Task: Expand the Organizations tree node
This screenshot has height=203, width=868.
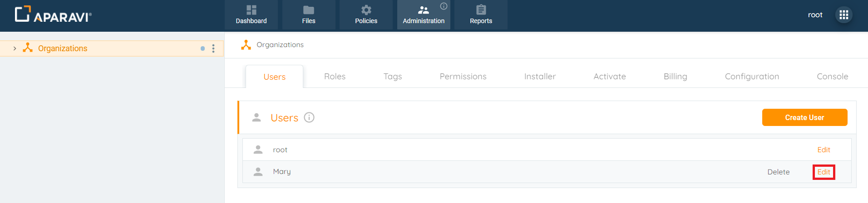Action: (x=15, y=48)
